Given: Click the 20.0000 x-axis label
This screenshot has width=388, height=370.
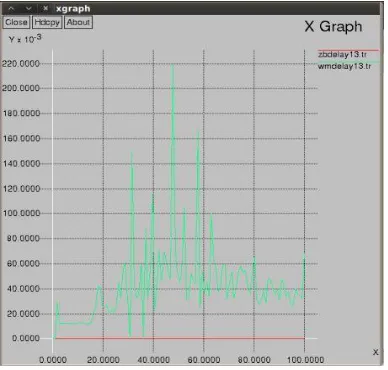Looking at the screenshot, I should coord(103,360).
